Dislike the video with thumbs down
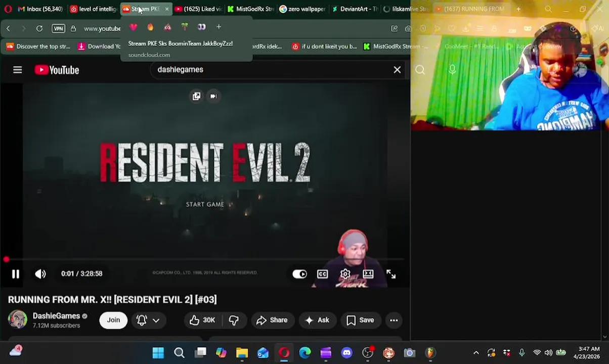The height and width of the screenshot is (364, 609). pyautogui.click(x=234, y=320)
